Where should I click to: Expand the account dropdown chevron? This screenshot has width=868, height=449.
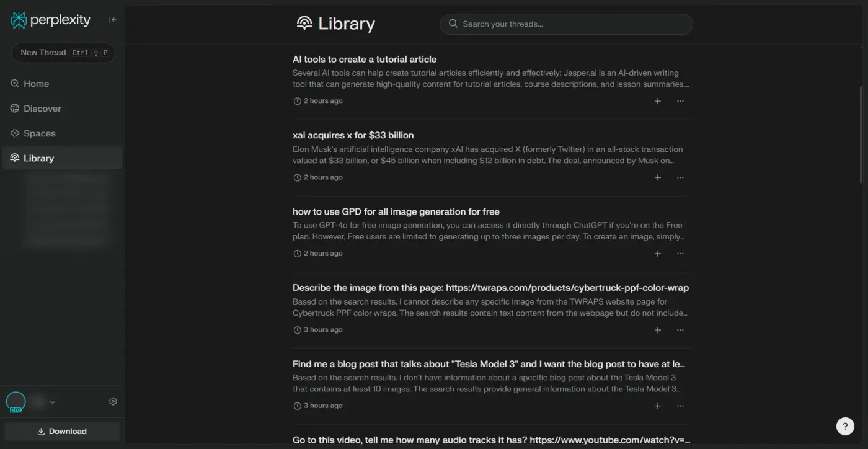(x=53, y=402)
